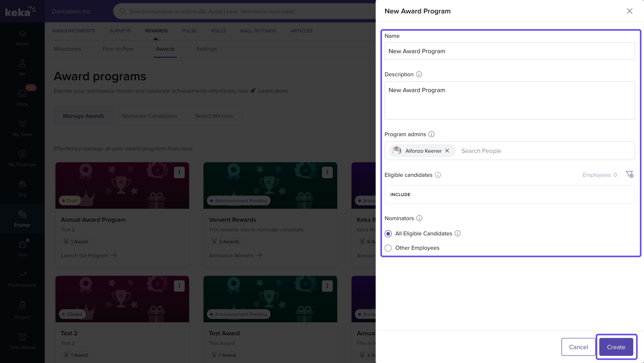
Task: Close the New Award Program panel
Action: click(629, 11)
